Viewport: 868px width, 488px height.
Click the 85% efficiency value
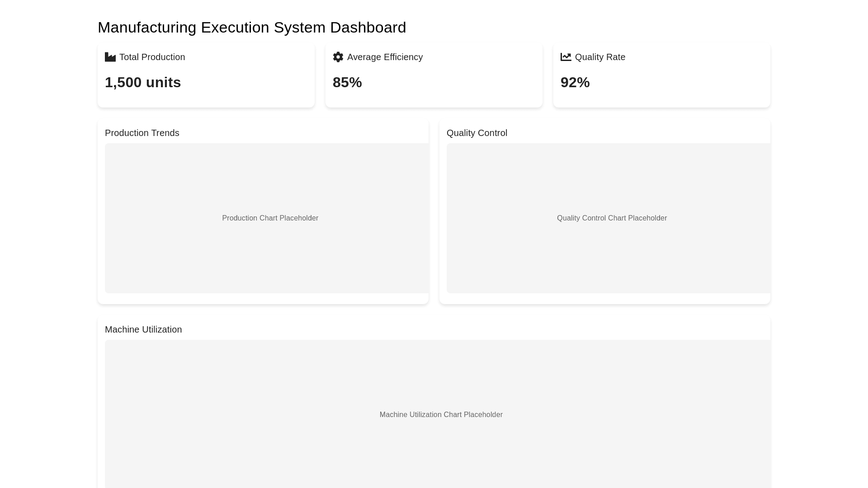coord(347,82)
